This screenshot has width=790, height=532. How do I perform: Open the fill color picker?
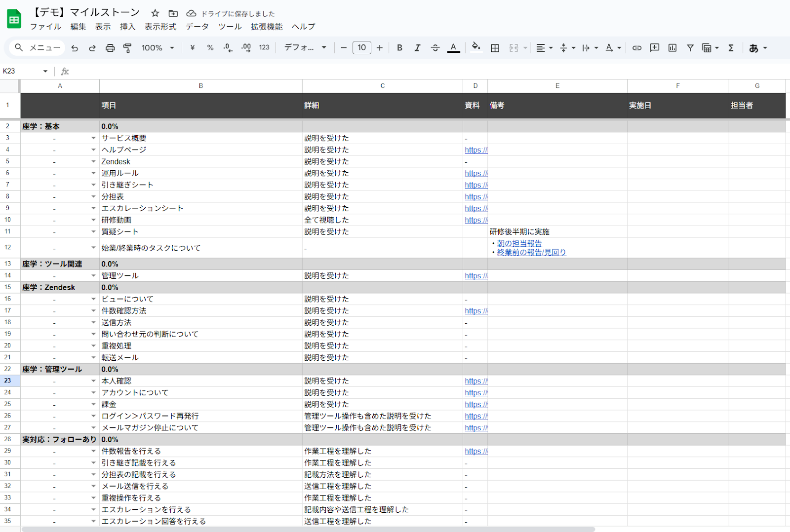pos(475,48)
